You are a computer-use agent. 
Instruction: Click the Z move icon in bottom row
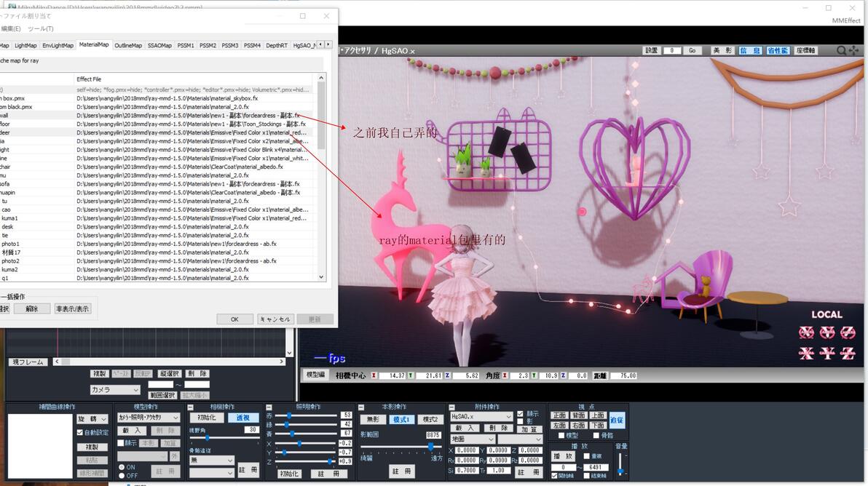pos(848,354)
